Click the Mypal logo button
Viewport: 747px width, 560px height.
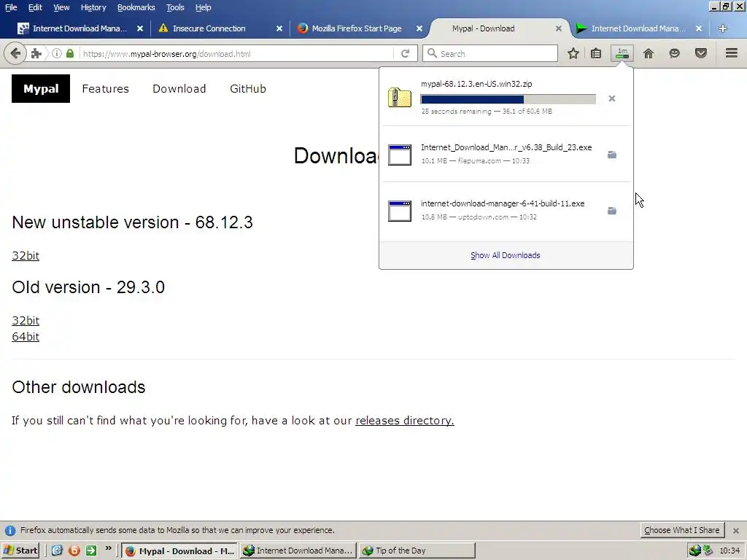pyautogui.click(x=41, y=88)
